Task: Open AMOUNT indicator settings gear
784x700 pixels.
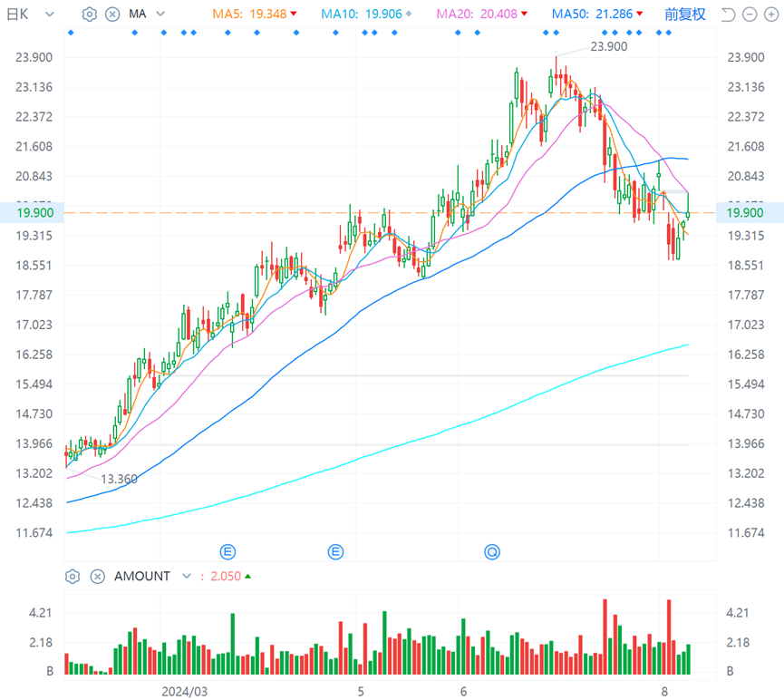Action: [73, 577]
